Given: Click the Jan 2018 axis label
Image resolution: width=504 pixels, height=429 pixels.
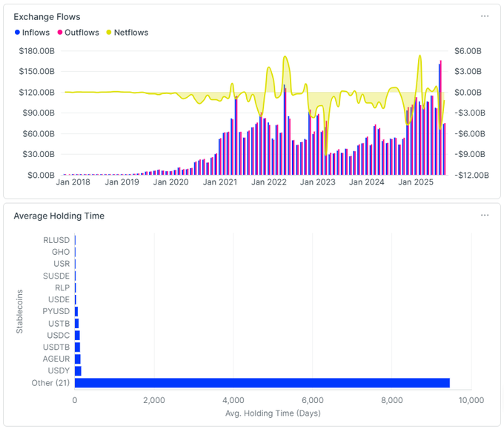Looking at the screenshot, I should point(73,182).
